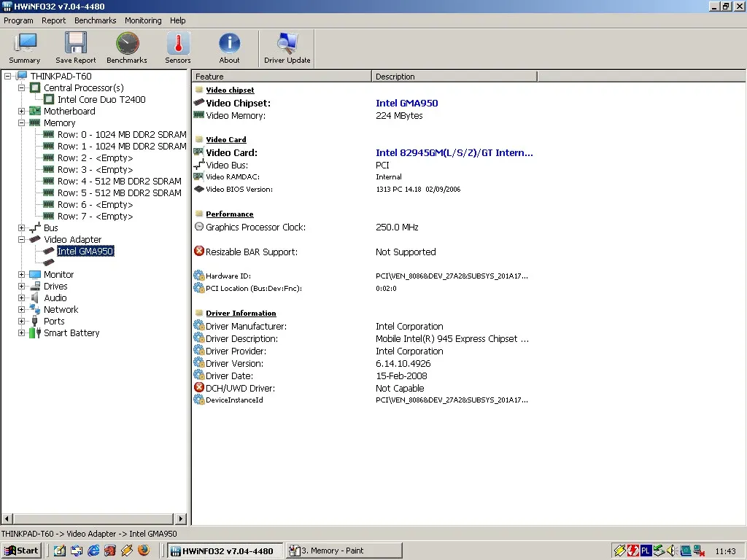Click the Resizable BAR Support red X icon
The width and height of the screenshot is (747, 560).
point(199,251)
